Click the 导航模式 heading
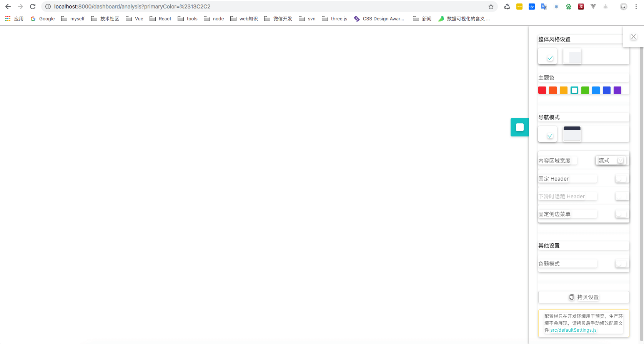The width and height of the screenshot is (644, 344). [549, 117]
